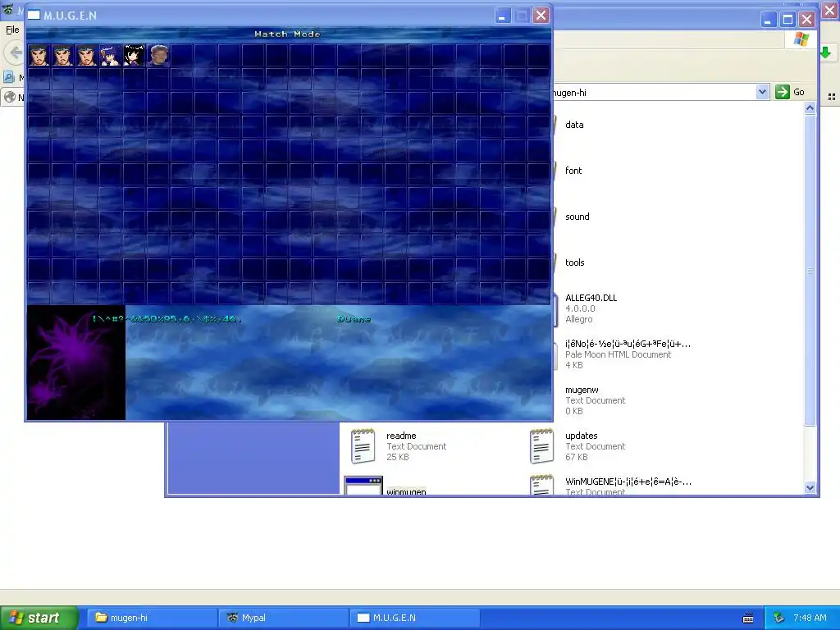Click the Explorer vertical scrollbar thumb
840x630 pixels.
(810, 271)
